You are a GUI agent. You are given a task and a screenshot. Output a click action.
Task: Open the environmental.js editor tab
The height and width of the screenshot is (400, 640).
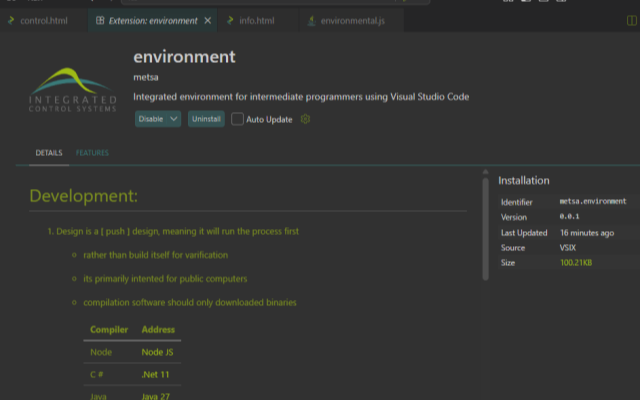[352, 20]
